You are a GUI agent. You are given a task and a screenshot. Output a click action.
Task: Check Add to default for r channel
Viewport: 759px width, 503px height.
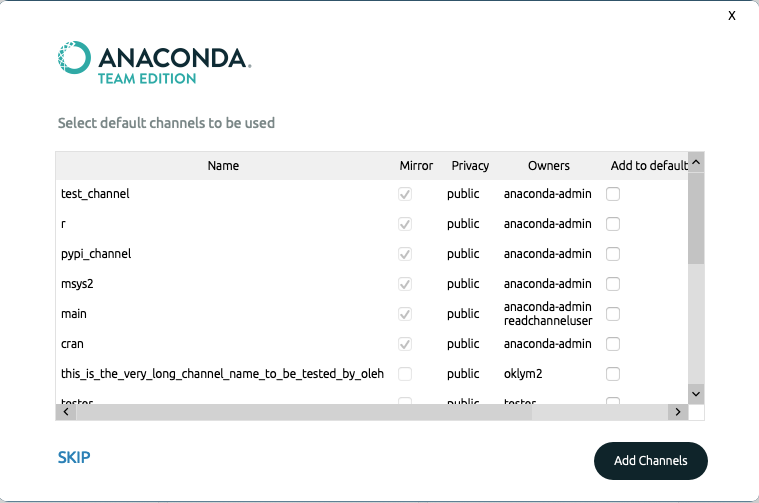[613, 224]
